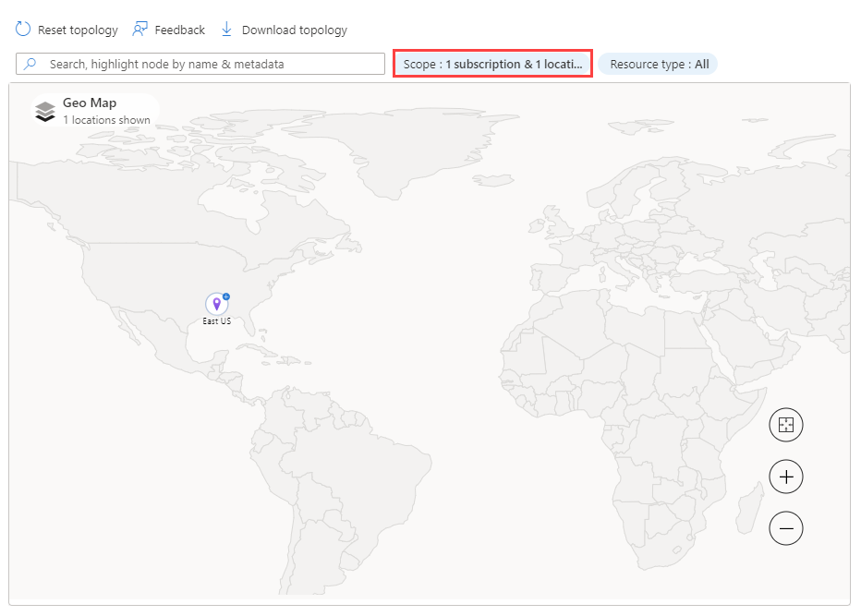Viewport: 861px width, 616px height.
Task: Click the Feedback label
Action: pos(179,30)
